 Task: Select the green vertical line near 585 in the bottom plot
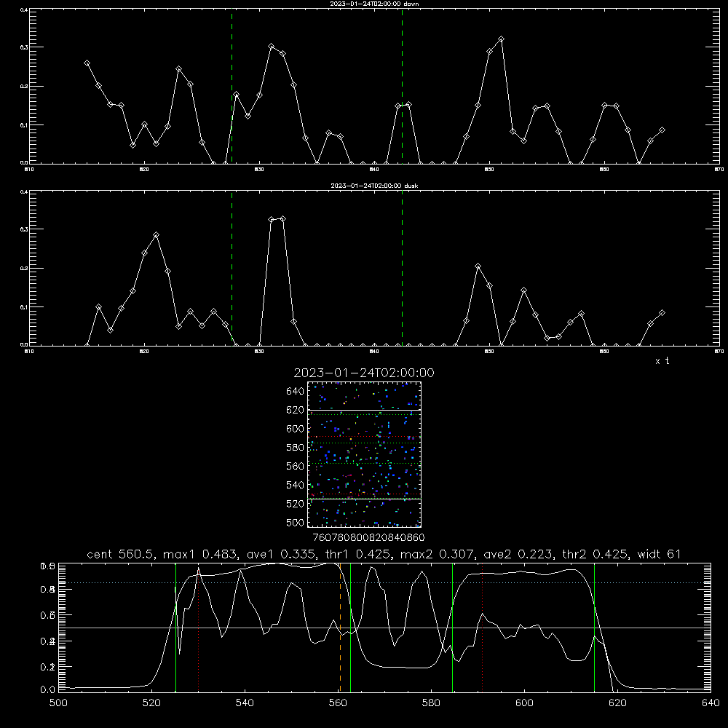(452, 628)
